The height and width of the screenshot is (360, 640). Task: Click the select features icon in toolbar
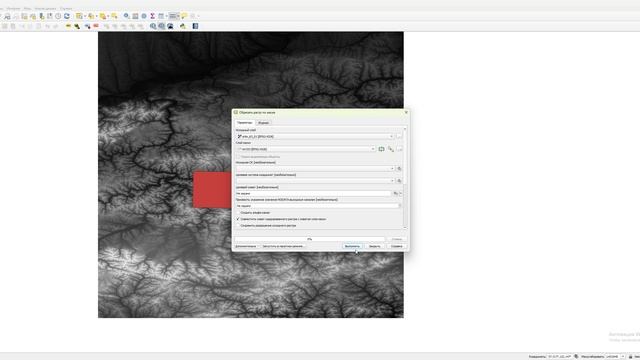click(79, 16)
